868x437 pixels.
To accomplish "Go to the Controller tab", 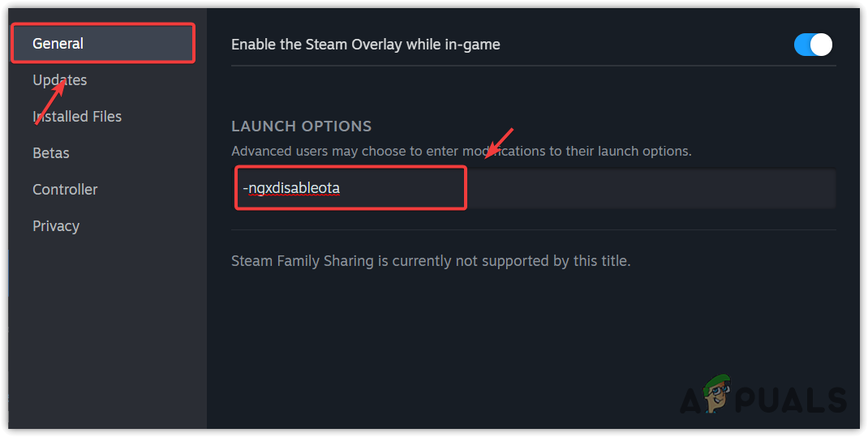I will point(65,190).
